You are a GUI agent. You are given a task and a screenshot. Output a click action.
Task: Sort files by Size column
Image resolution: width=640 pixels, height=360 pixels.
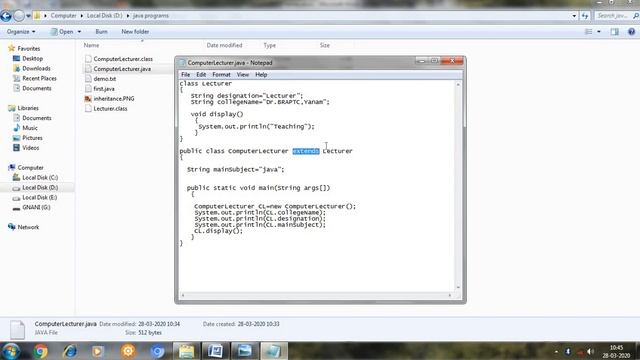[x=324, y=45]
